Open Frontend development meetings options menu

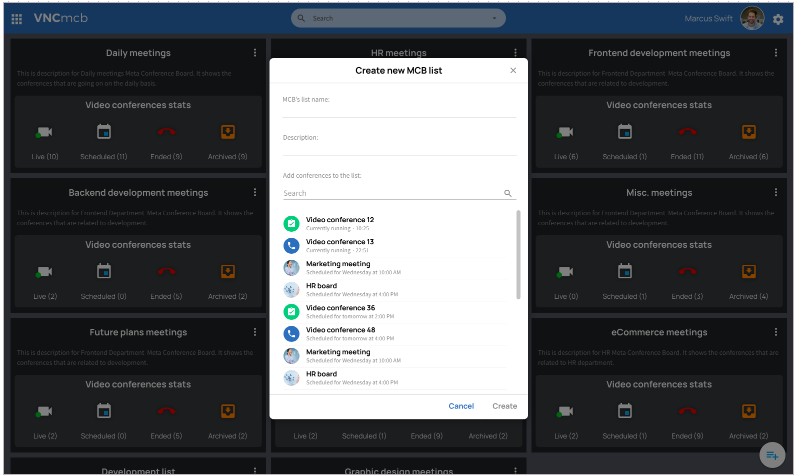[x=776, y=53]
